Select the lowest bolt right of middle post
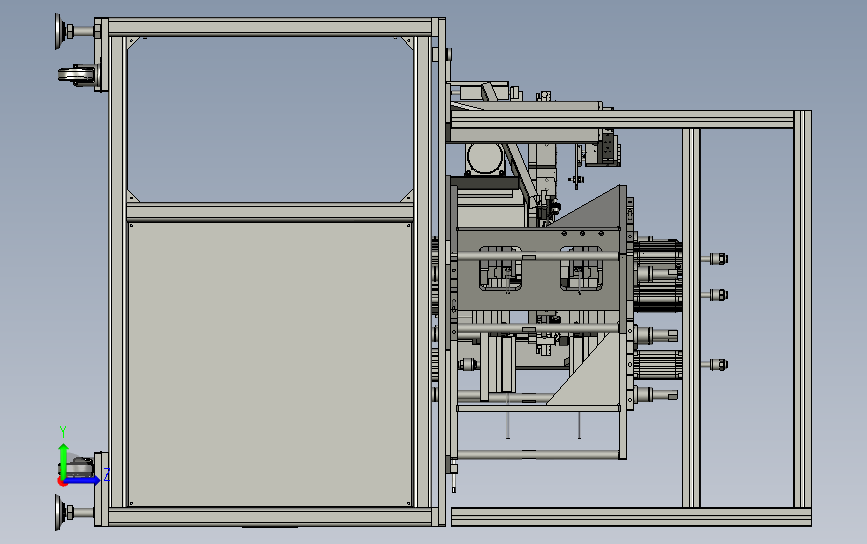Screen dimensions: 867x544 (716, 364)
